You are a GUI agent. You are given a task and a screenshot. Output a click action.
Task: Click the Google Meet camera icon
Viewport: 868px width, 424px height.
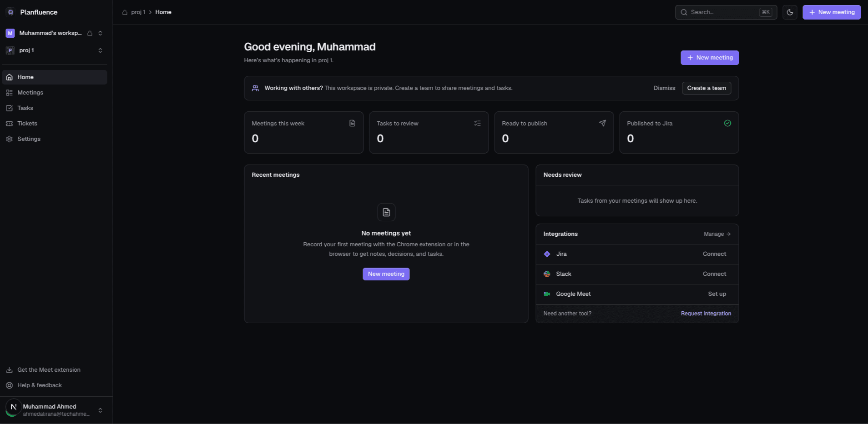(547, 294)
